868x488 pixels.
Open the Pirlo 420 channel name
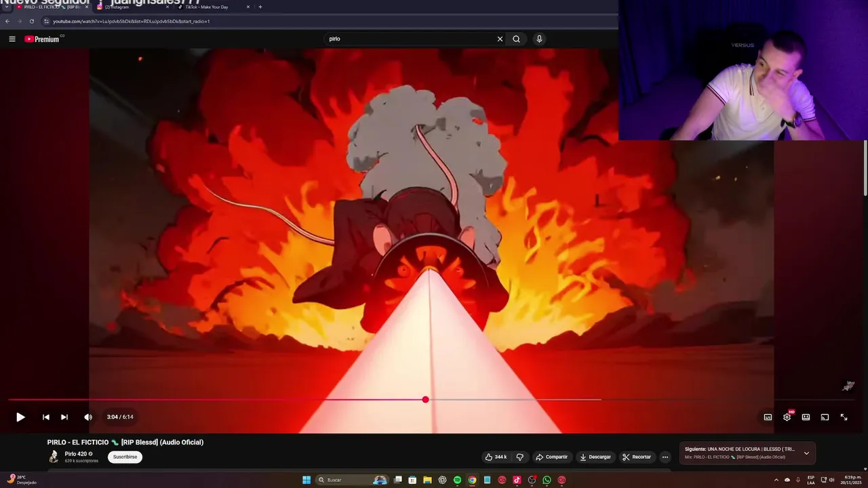click(75, 453)
